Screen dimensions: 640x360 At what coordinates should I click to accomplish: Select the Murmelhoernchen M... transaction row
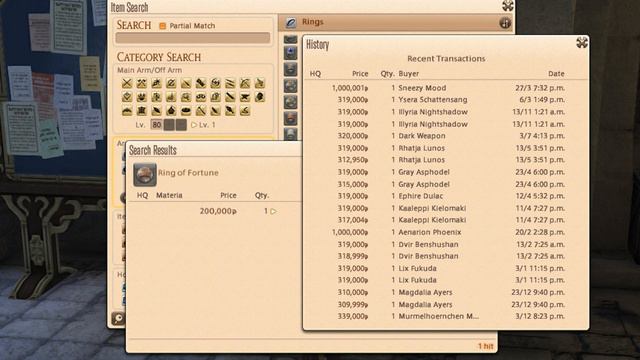pos(445,316)
